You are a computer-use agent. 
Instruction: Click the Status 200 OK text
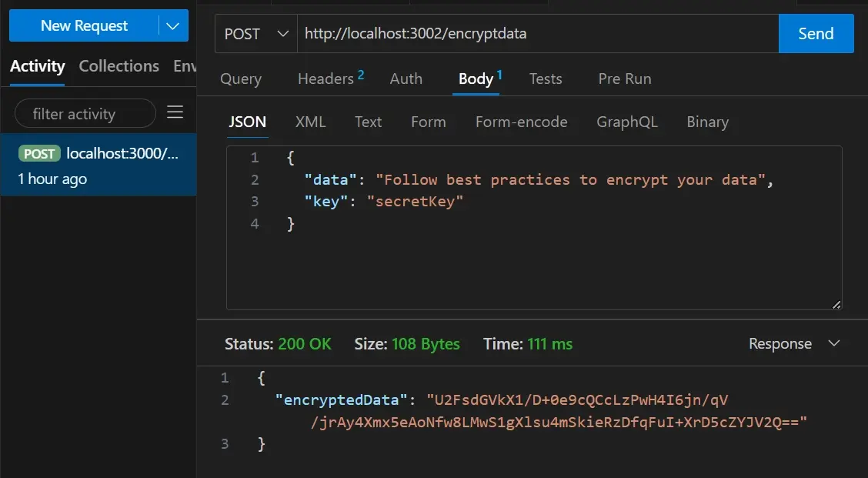(278, 344)
